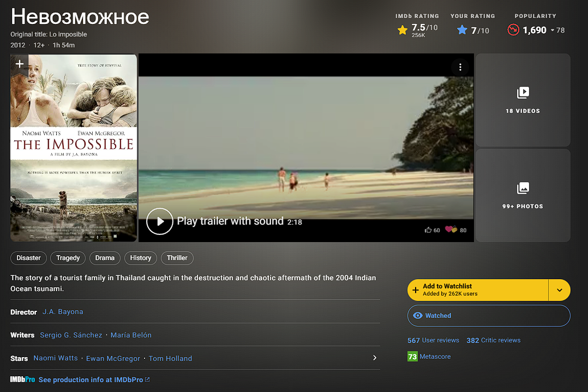
Task: Open Tom Holland's profile link
Action: (x=170, y=359)
